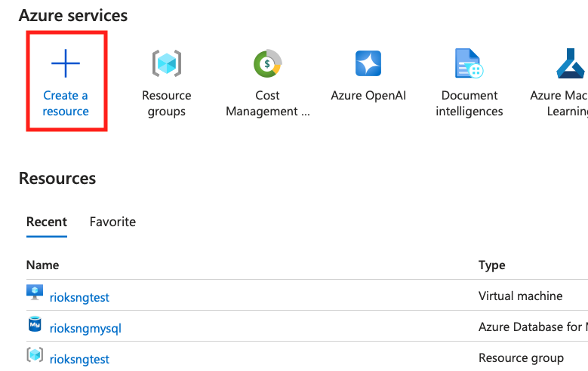Launch the Azure OpenAI service icon
588x371 pixels.
(368, 63)
